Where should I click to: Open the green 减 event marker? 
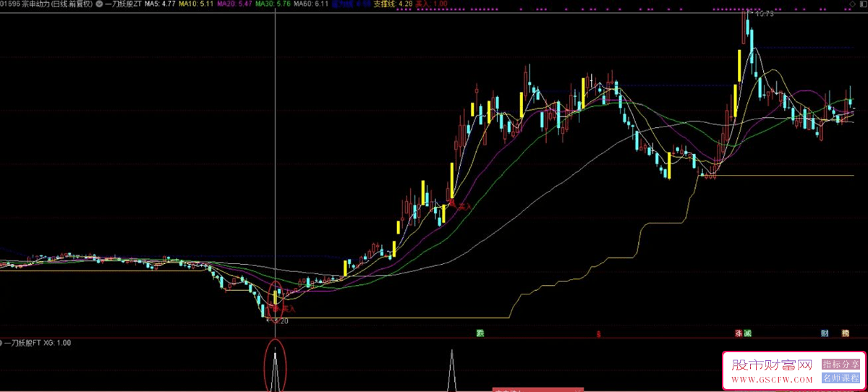tap(747, 333)
